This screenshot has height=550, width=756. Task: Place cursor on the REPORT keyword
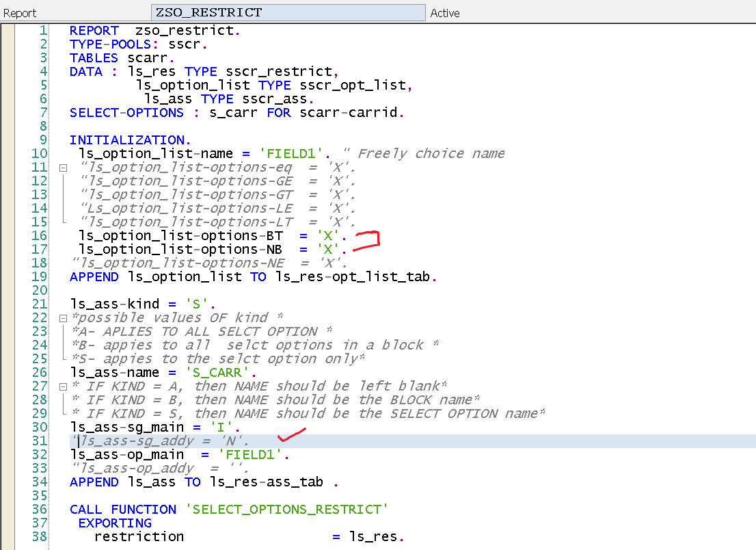94,31
